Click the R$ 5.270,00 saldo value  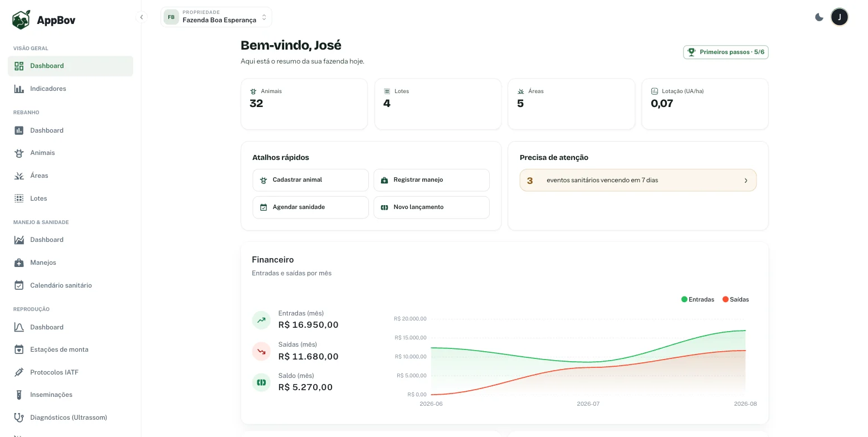pyautogui.click(x=305, y=387)
